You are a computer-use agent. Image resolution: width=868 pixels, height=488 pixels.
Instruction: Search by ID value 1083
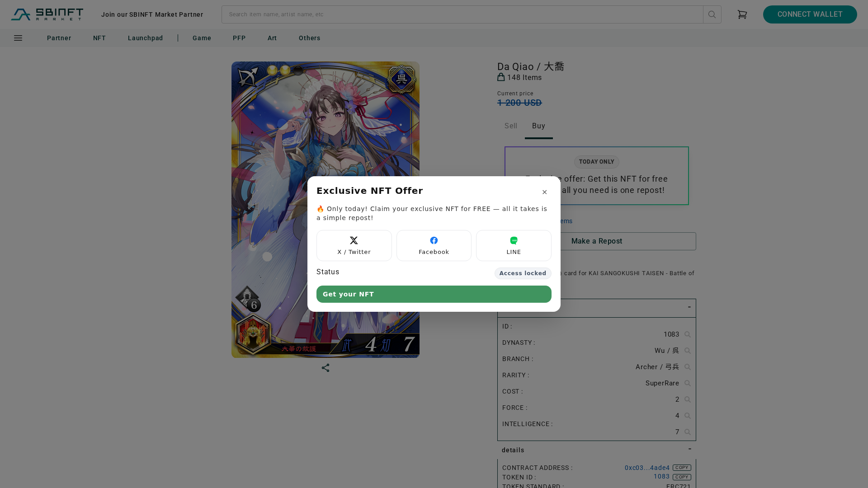(687, 334)
